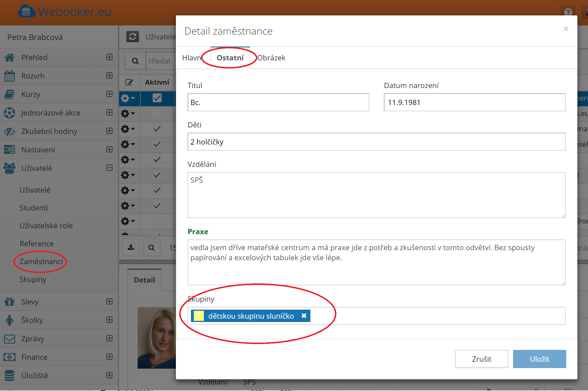
Task: Click the Slevy gift icon
Action: [10, 302]
